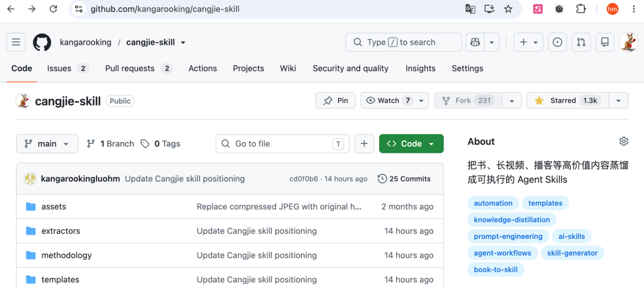Image resolution: width=644 pixels, height=289 pixels.
Task: Toggle the Starred button
Action: point(568,100)
